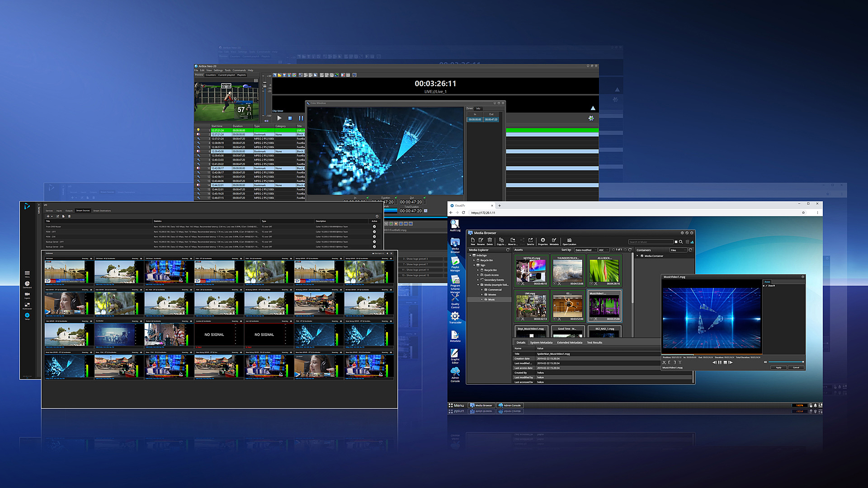The height and width of the screenshot is (488, 868).
Task: Toggle the Media-Container checkbox
Action: point(642,256)
